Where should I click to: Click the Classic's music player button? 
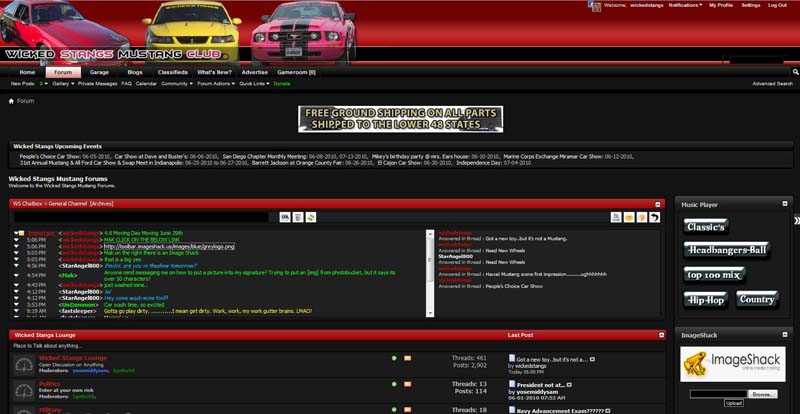(x=706, y=227)
